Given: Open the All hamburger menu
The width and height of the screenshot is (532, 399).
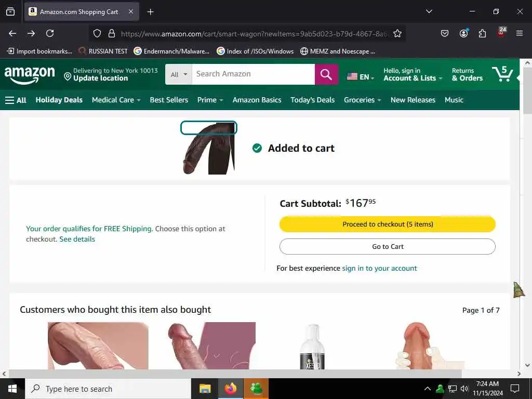Looking at the screenshot, I should click(16, 100).
